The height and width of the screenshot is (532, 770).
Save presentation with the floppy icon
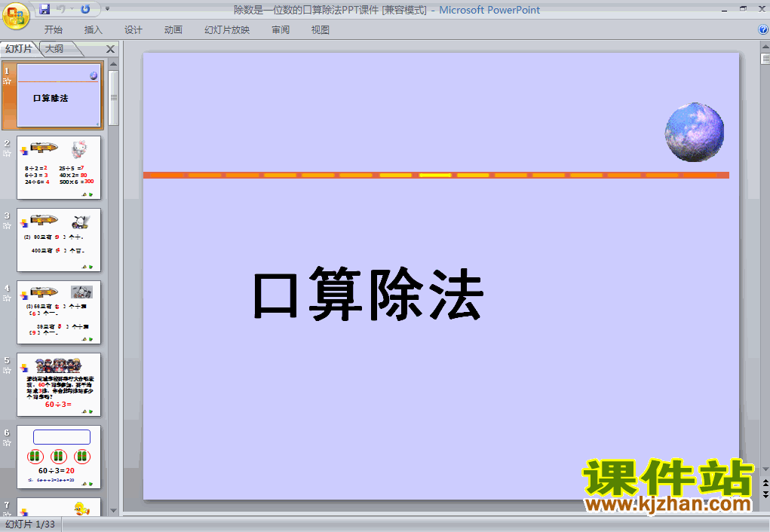click(44, 9)
